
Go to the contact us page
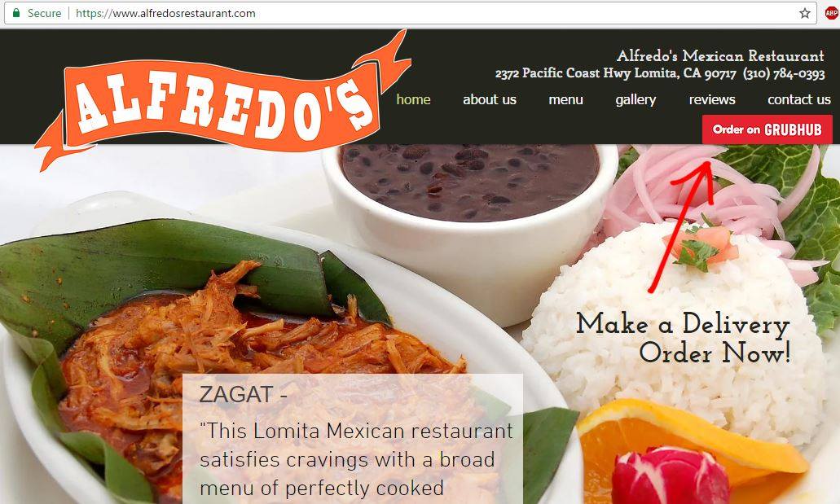[x=798, y=99]
